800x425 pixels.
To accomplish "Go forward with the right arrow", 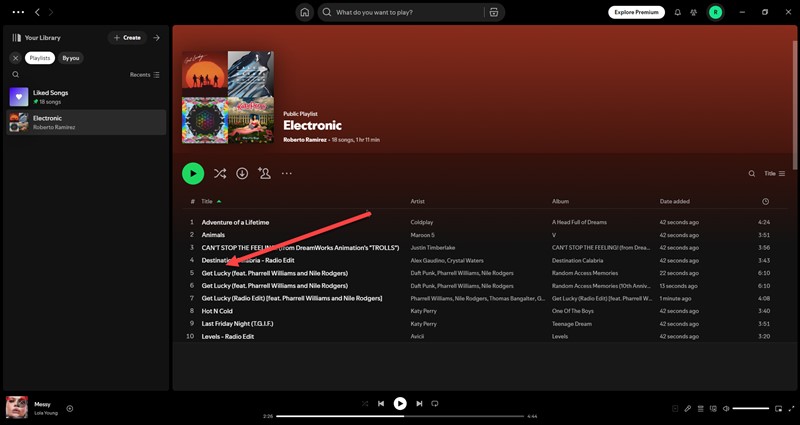I will click(x=51, y=12).
